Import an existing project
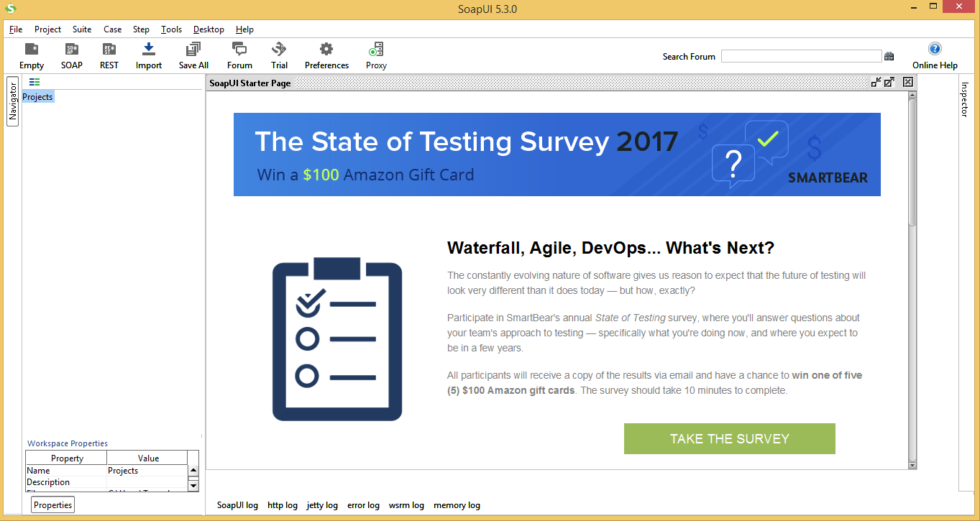 [x=148, y=55]
